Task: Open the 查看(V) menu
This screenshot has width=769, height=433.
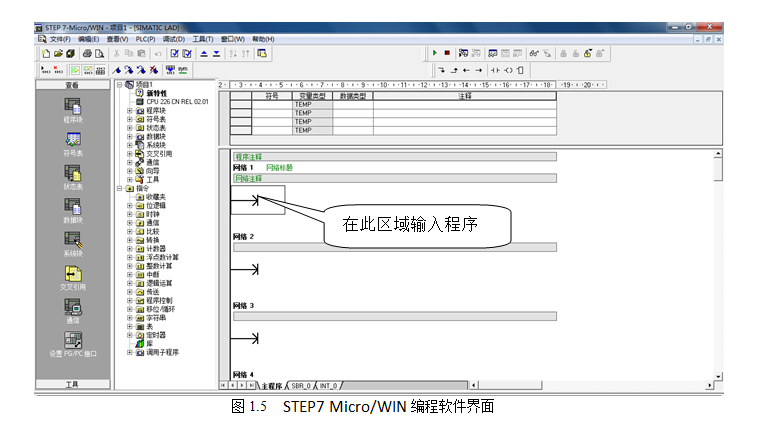Action: tap(117, 39)
